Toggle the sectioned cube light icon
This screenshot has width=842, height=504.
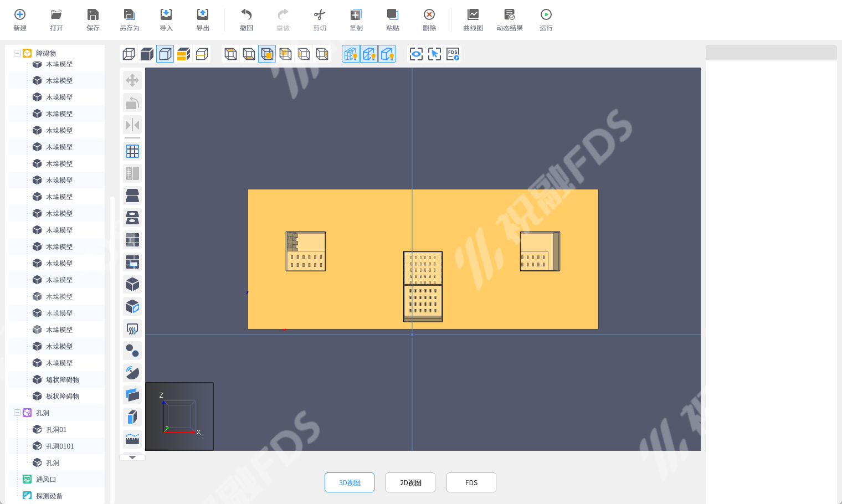[x=369, y=54]
